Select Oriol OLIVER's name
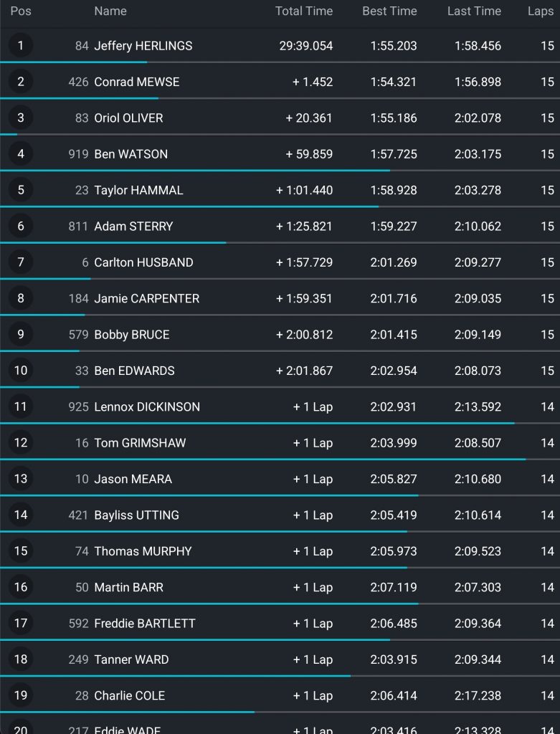This screenshot has width=560, height=734. [x=128, y=118]
